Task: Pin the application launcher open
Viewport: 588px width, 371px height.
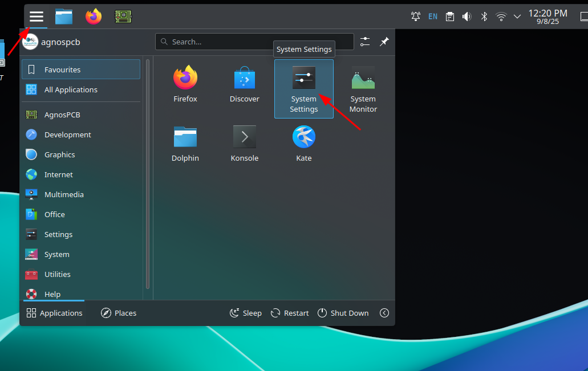Action: point(384,42)
